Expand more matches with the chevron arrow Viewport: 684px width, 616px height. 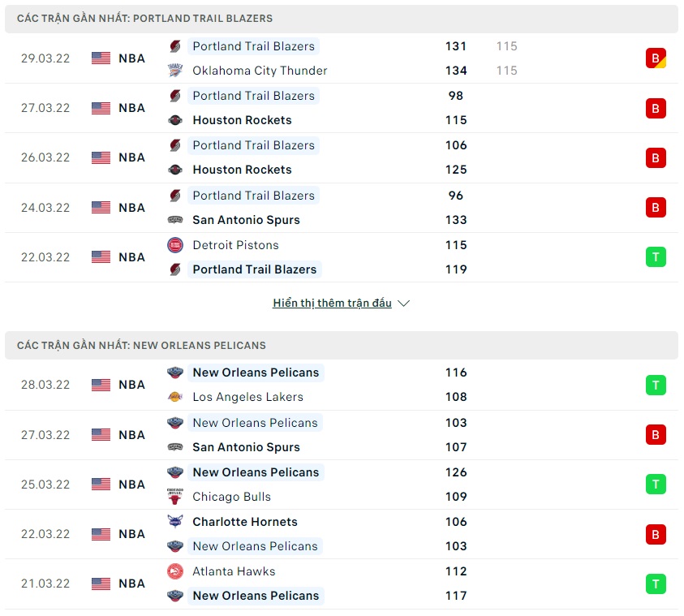(x=404, y=304)
